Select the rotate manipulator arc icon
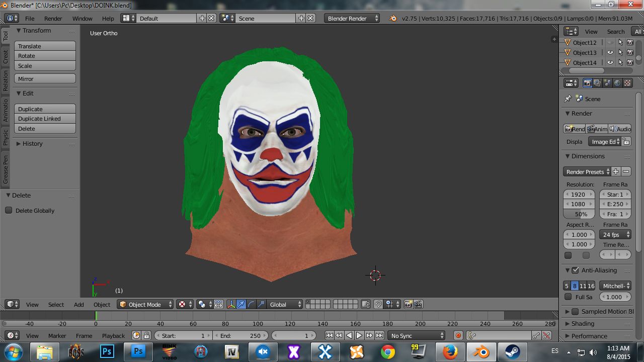The image size is (644, 362). click(251, 304)
